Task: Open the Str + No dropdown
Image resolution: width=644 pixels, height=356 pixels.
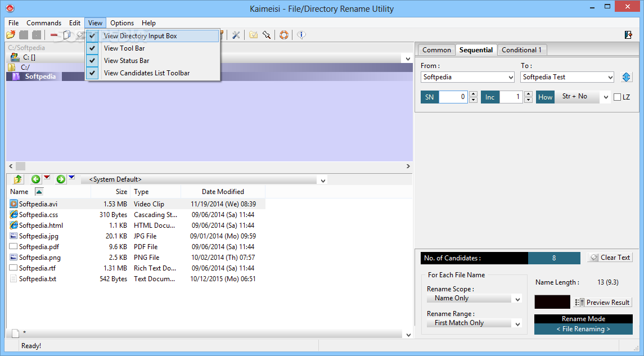Action: pyautogui.click(x=606, y=97)
